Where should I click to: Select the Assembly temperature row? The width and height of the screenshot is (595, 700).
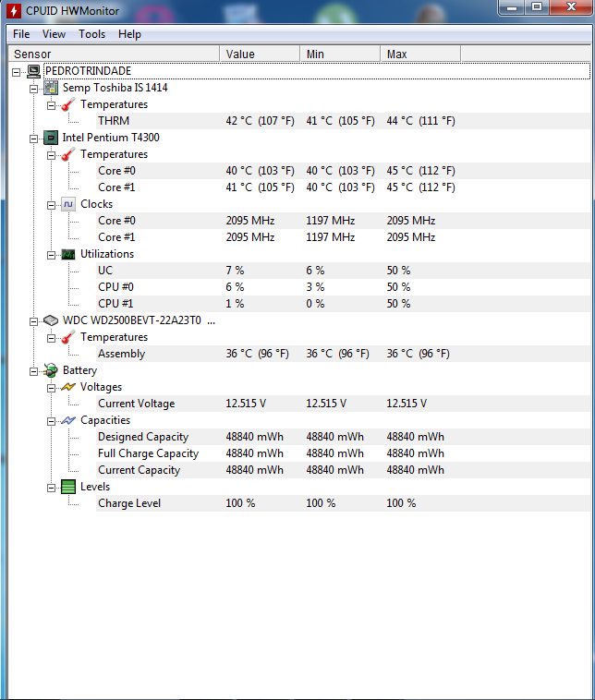(x=343, y=354)
